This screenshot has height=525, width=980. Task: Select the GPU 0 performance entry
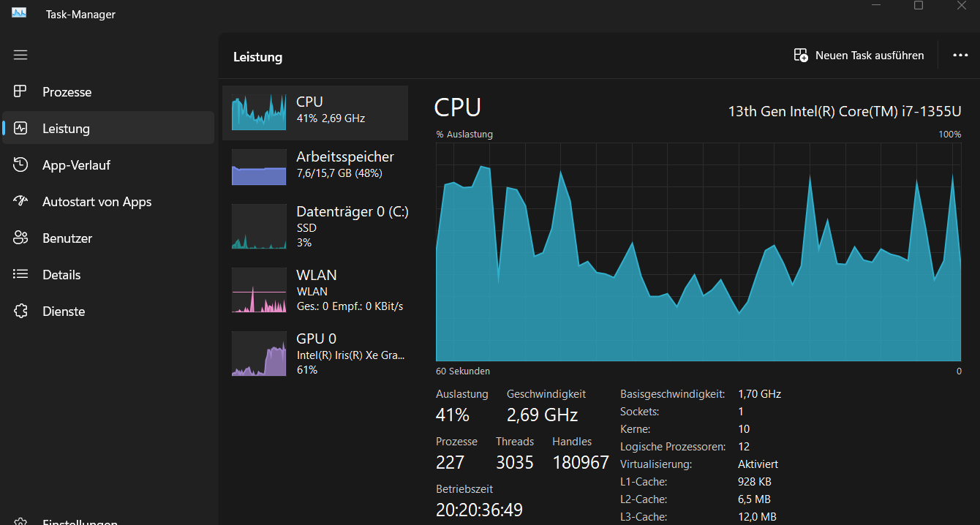pos(315,353)
